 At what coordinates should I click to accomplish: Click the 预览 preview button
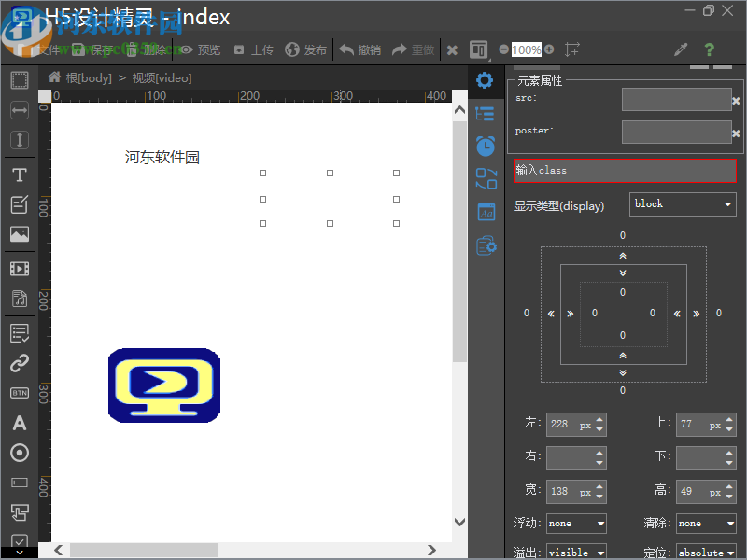tap(200, 49)
